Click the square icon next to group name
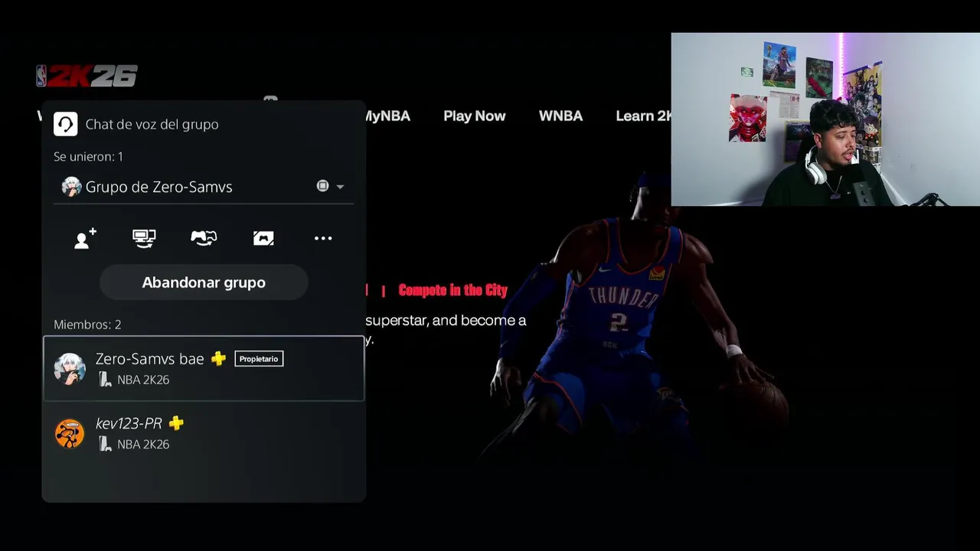Screen dimensions: 980x551 click(322, 186)
